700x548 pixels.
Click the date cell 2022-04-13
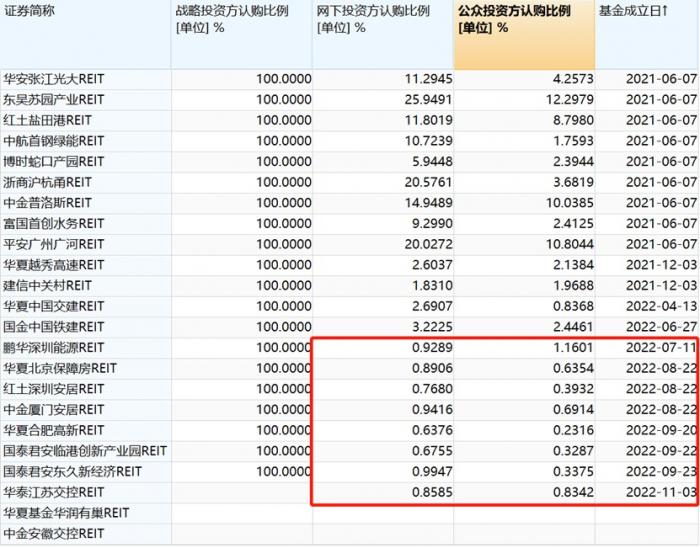(x=661, y=307)
